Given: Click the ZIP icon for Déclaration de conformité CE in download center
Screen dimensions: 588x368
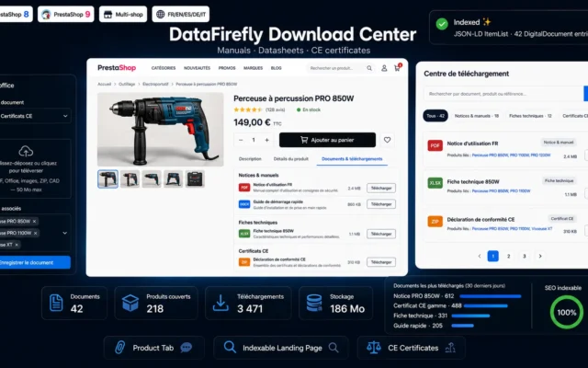Looking at the screenshot, I should (x=435, y=221).
